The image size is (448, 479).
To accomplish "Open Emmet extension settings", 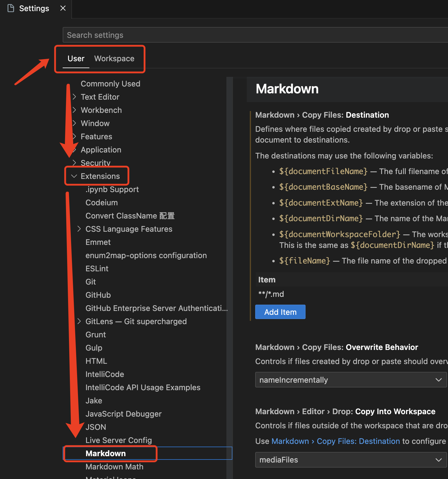I will click(x=98, y=242).
